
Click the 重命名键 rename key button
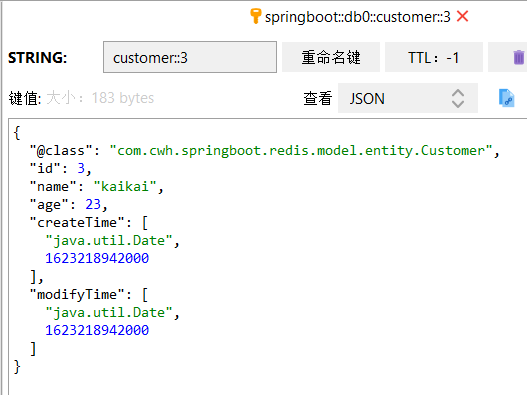coord(331,57)
